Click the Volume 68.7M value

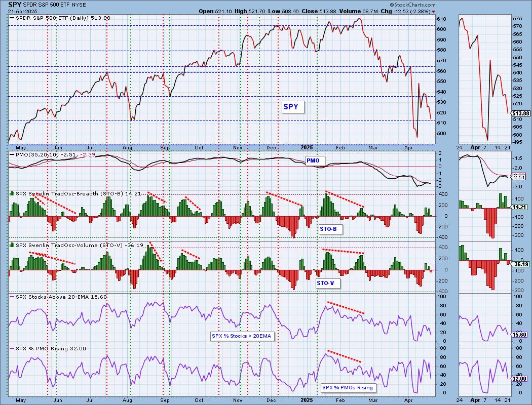(358, 11)
